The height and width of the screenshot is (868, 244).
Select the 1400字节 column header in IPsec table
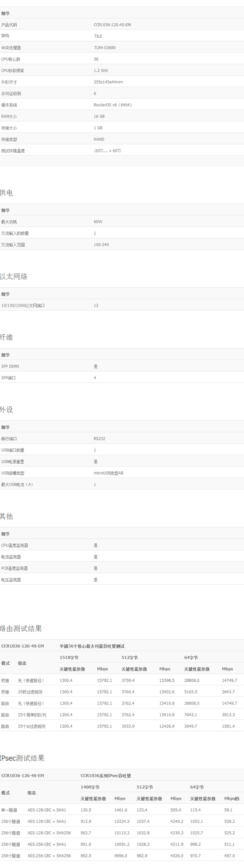coord(90,787)
